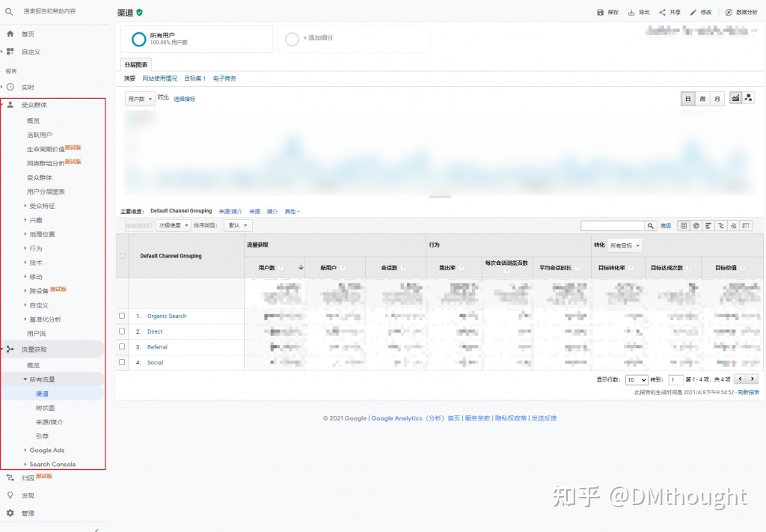766x532 pixels.
Task: Open the 管理 gear icon
Action: pyautogui.click(x=10, y=513)
